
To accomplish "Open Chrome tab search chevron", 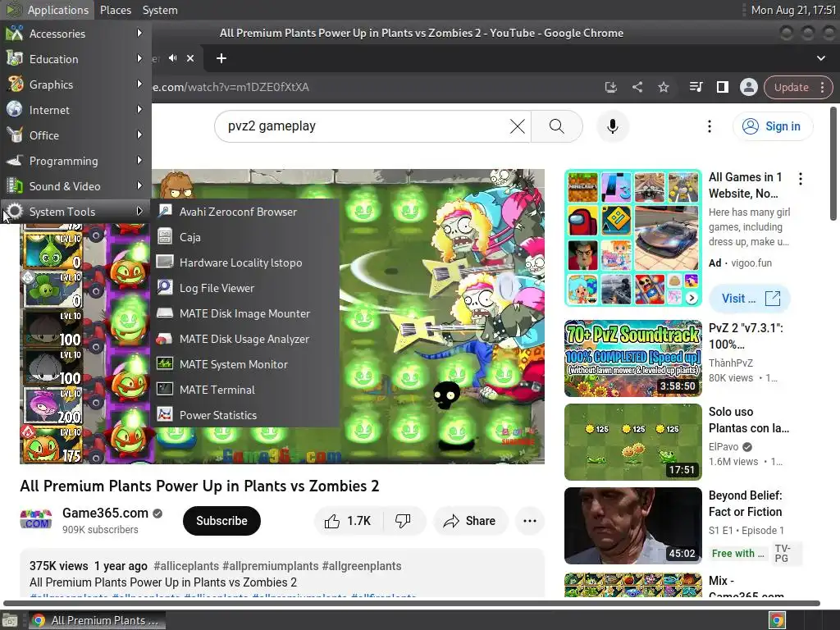I will coord(820,58).
